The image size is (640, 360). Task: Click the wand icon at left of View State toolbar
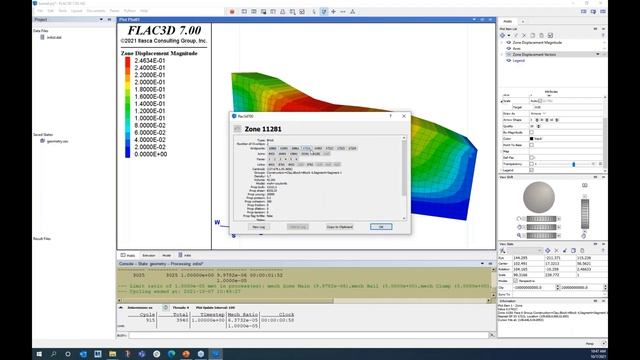click(x=503, y=250)
